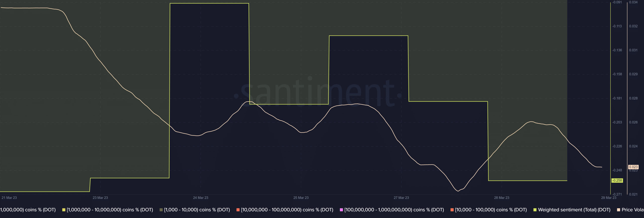The width and height of the screenshot is (644, 218).
Task: Click the 0.032 volatility axis value
Action: (x=633, y=26)
